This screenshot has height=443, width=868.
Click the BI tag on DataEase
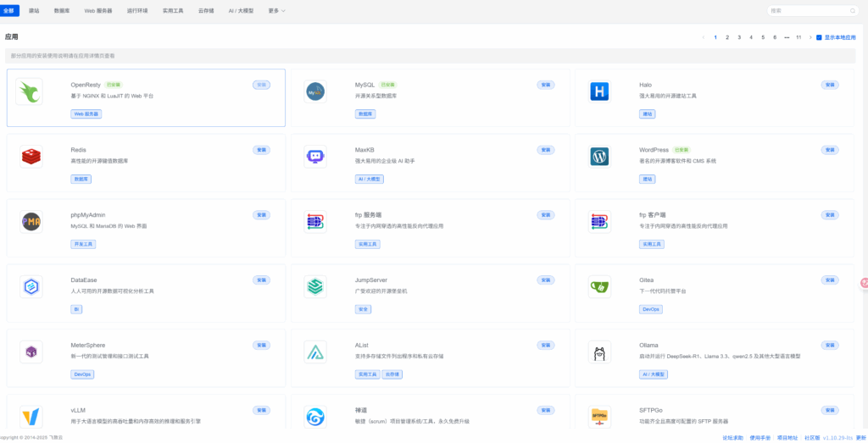(76, 309)
